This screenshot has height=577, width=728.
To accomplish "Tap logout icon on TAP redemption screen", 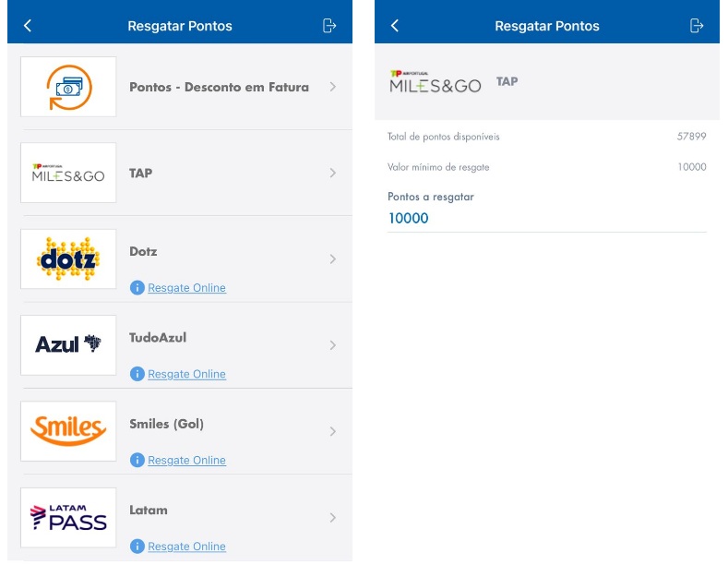I will point(697,26).
